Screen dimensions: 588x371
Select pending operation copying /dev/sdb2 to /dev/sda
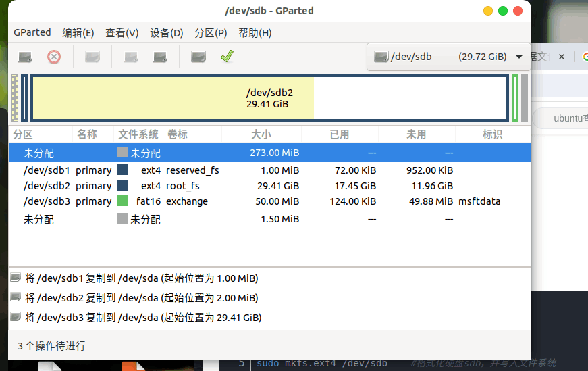[141, 298]
